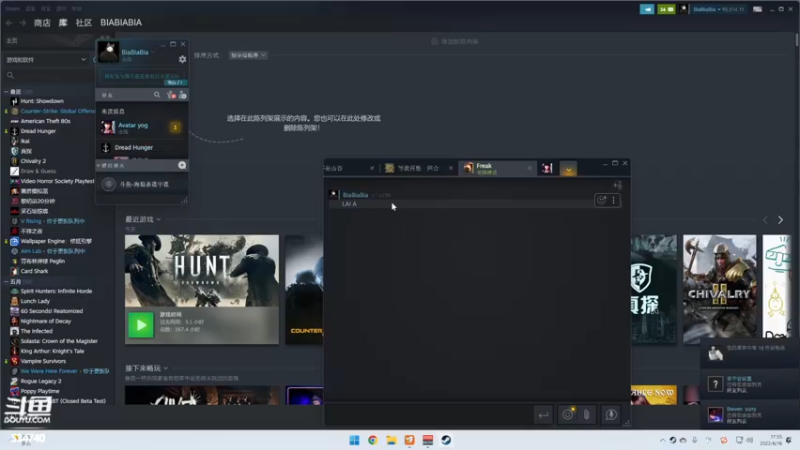
Task: Select Chivalry 2 in the library list
Action: click(33, 161)
